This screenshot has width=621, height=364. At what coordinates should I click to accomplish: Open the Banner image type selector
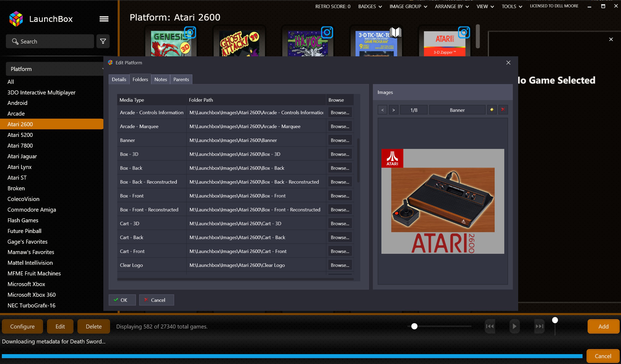[x=457, y=110]
